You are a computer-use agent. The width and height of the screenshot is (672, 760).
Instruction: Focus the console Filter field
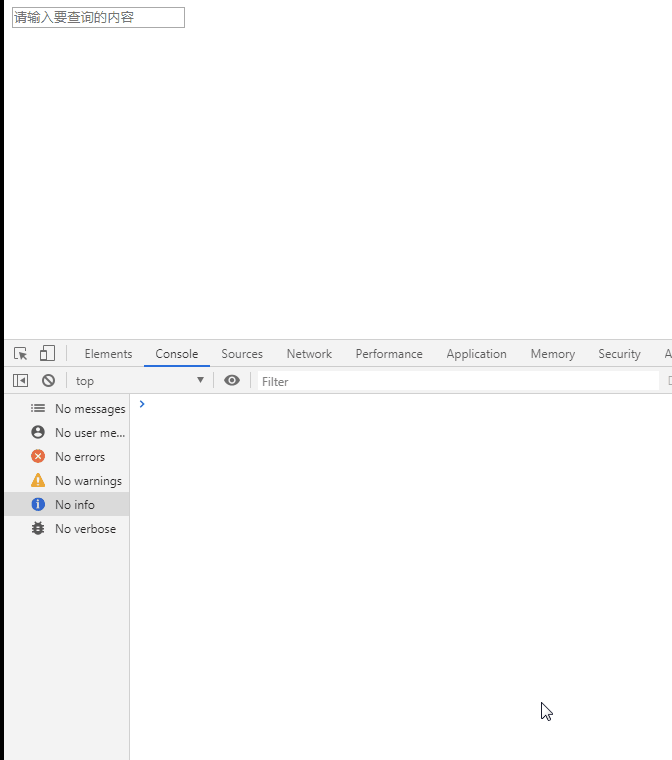458,381
